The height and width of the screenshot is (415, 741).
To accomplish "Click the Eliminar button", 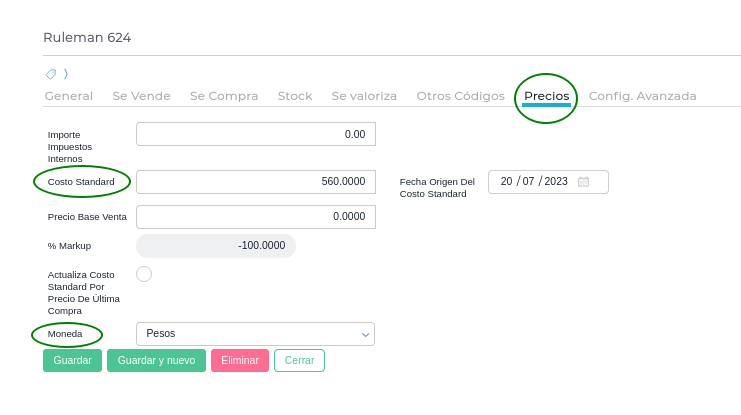I will [x=240, y=360].
